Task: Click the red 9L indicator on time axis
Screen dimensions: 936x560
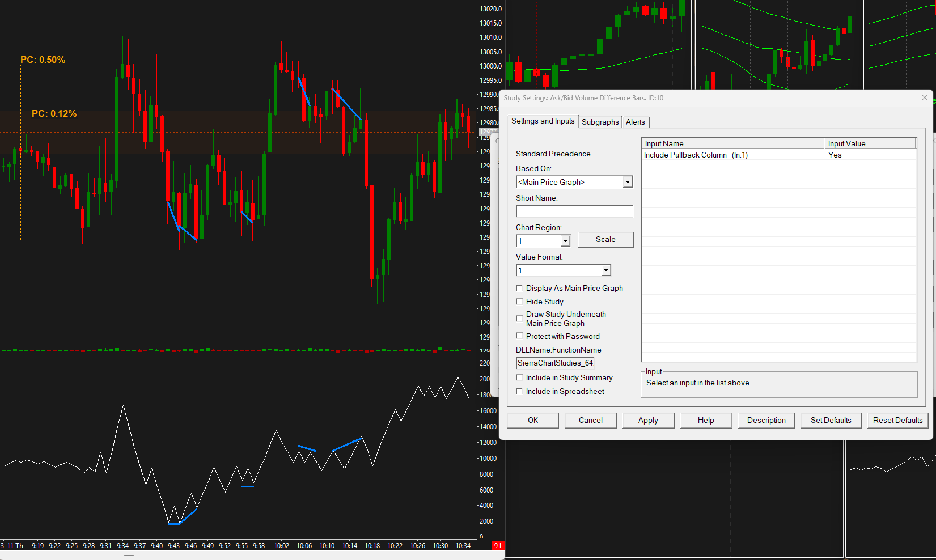Action: point(498,545)
